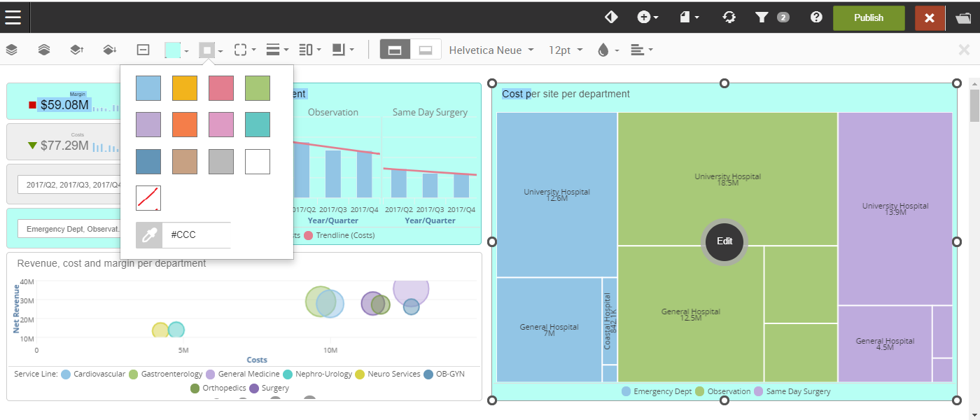Viewport: 980px width, 420px height.
Task: Click the green Publish button
Action: 868,17
